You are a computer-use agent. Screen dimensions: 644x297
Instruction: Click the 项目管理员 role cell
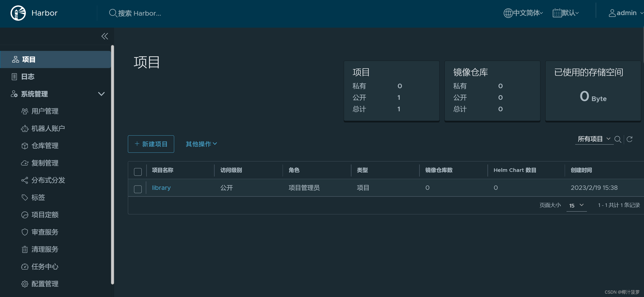[x=304, y=188]
